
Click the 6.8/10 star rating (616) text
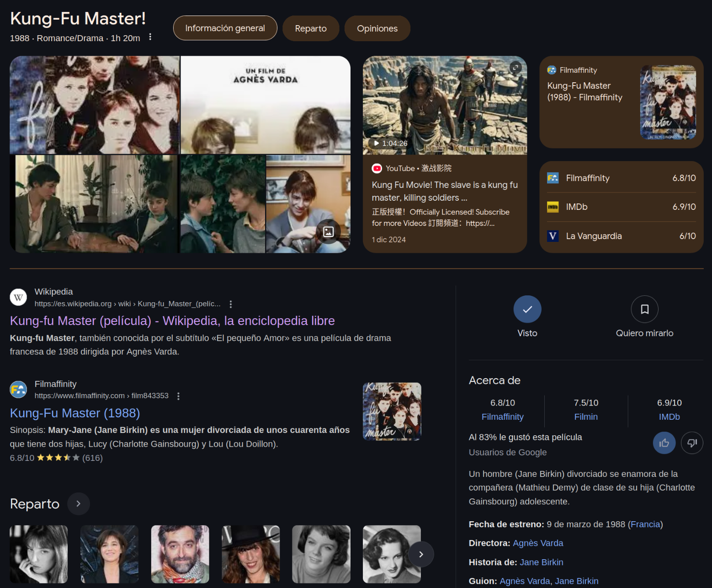(56, 458)
